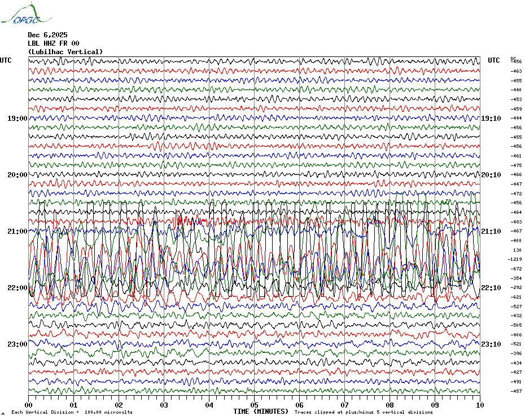Click the 10 minute tick label

479,405
